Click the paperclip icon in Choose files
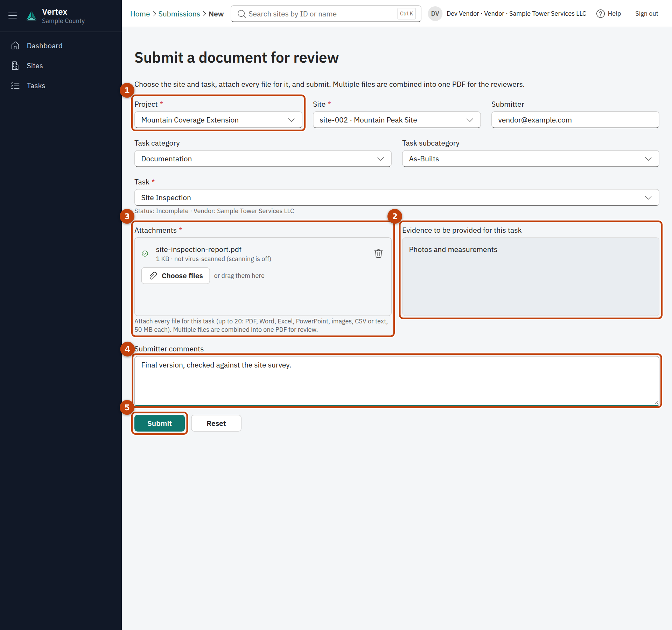Viewport: 672px width, 630px height. (153, 276)
